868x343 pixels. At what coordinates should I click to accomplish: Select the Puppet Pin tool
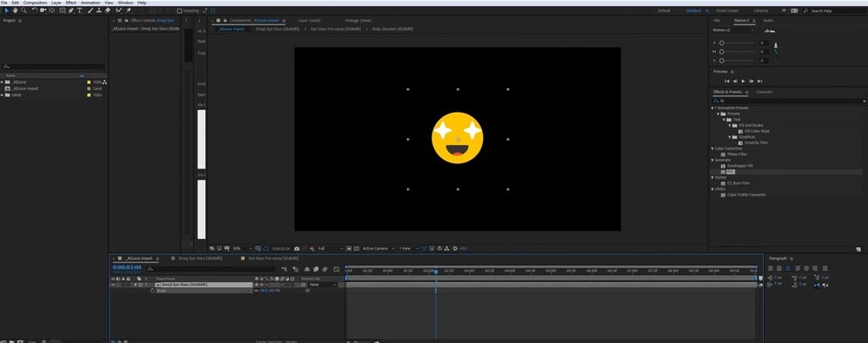pos(129,10)
